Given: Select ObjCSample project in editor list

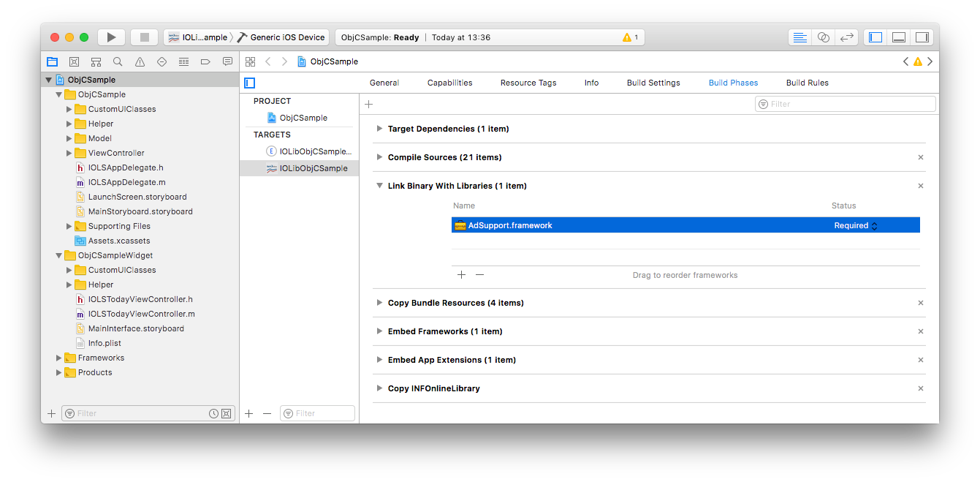Looking at the screenshot, I should click(303, 118).
